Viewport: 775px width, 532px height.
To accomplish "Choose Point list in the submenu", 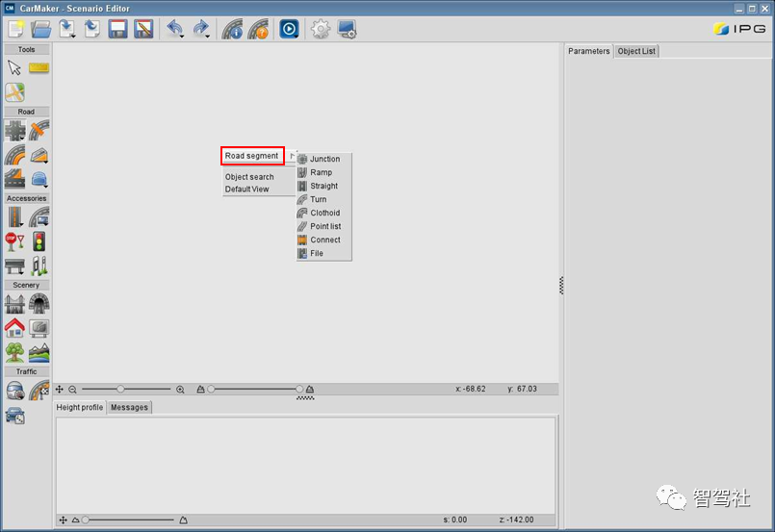I will 324,226.
